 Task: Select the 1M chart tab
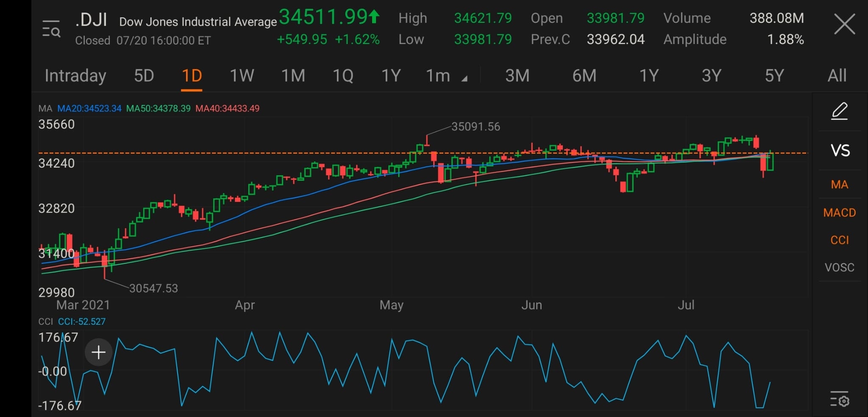tap(293, 76)
